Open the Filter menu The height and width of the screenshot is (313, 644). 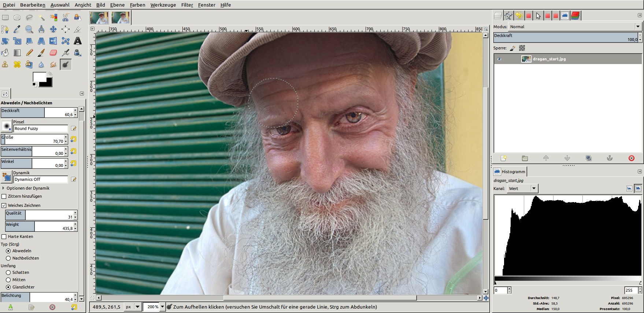(187, 5)
